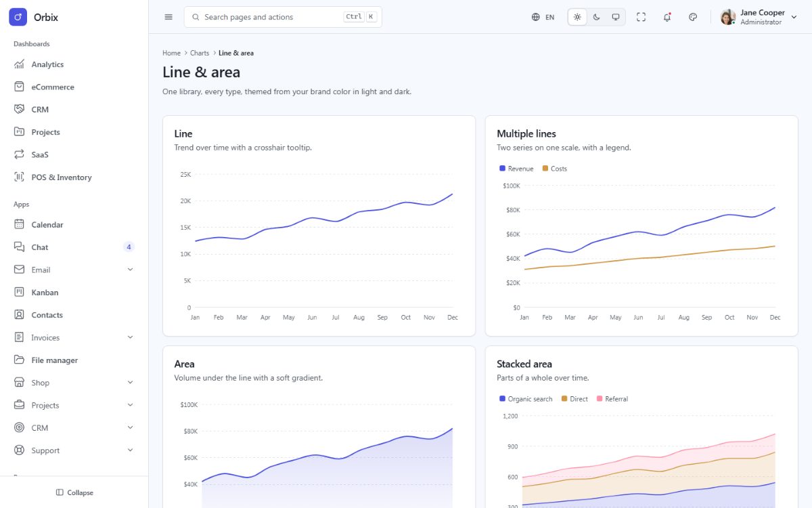Click the Support lifebuoy icon

[x=19, y=450]
